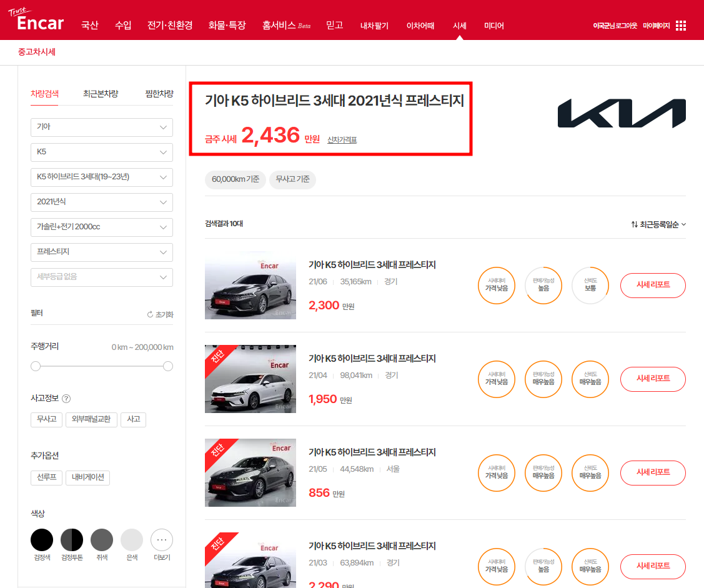Toggle the 무사고 기준 chip
Viewport: 704px width, 588px height.
tap(292, 180)
